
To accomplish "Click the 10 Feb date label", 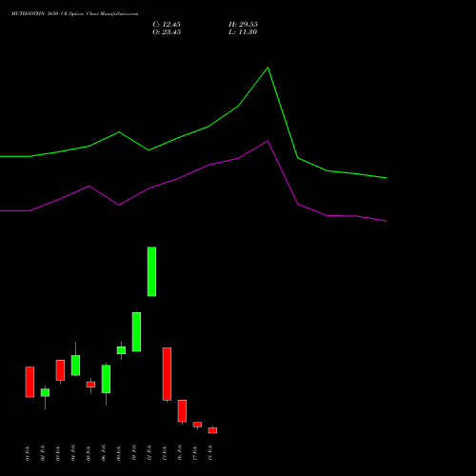I will (x=134, y=453).
